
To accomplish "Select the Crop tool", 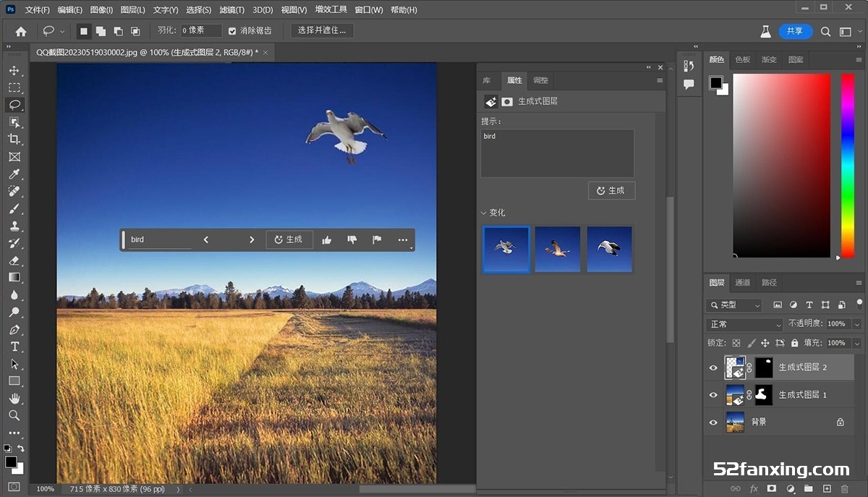I will click(14, 140).
